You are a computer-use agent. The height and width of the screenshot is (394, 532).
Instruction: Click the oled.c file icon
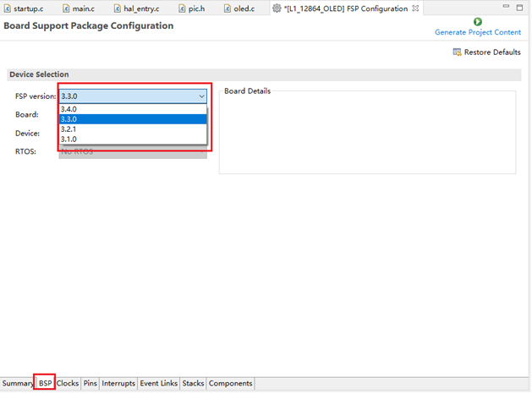point(228,8)
